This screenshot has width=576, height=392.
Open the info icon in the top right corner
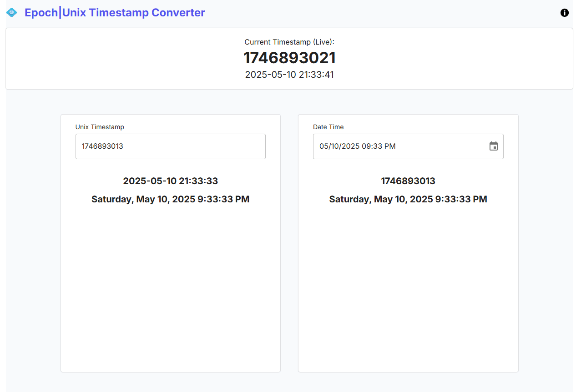click(564, 13)
